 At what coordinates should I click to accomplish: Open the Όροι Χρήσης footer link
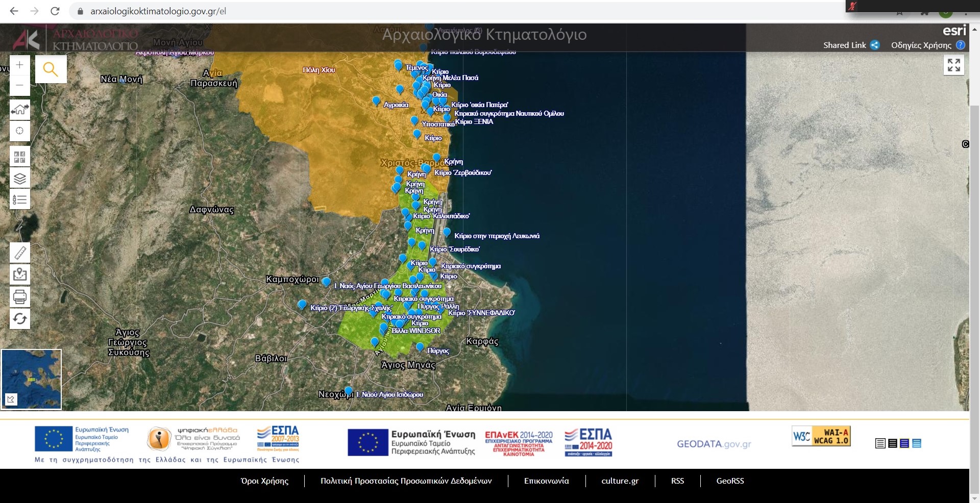[264, 481]
